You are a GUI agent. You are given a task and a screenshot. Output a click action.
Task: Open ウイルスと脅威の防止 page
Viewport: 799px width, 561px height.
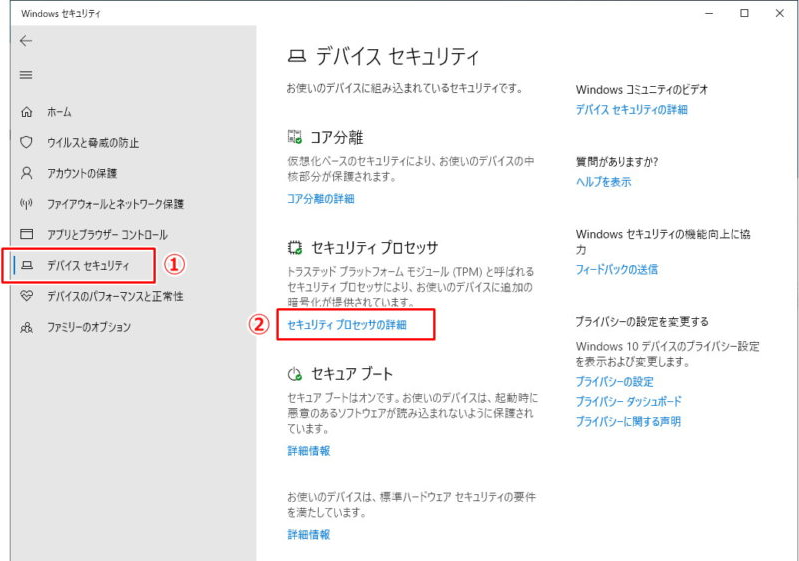coord(93,143)
